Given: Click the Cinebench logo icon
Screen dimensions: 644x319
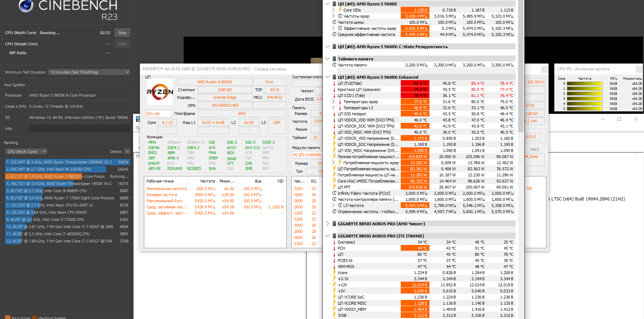Looking at the screenshot, I should (26, 6).
